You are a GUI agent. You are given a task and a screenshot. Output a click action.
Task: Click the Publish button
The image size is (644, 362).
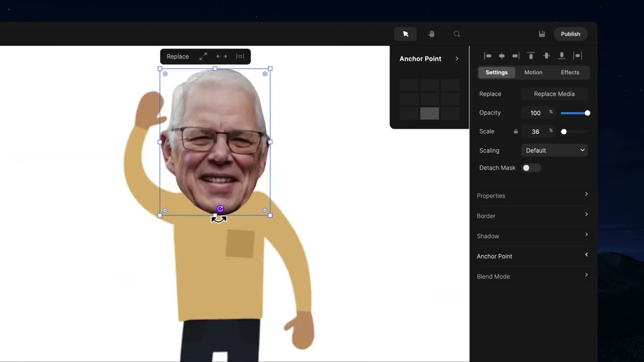(x=571, y=34)
